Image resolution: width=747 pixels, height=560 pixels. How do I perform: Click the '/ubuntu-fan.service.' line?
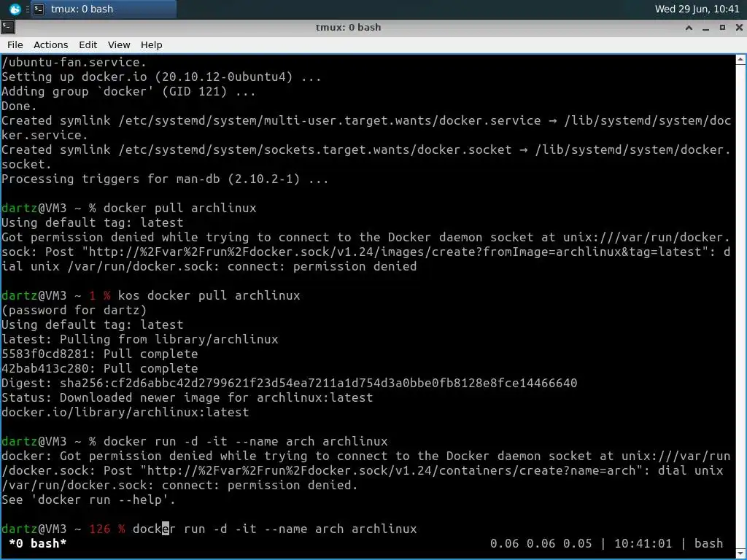74,63
